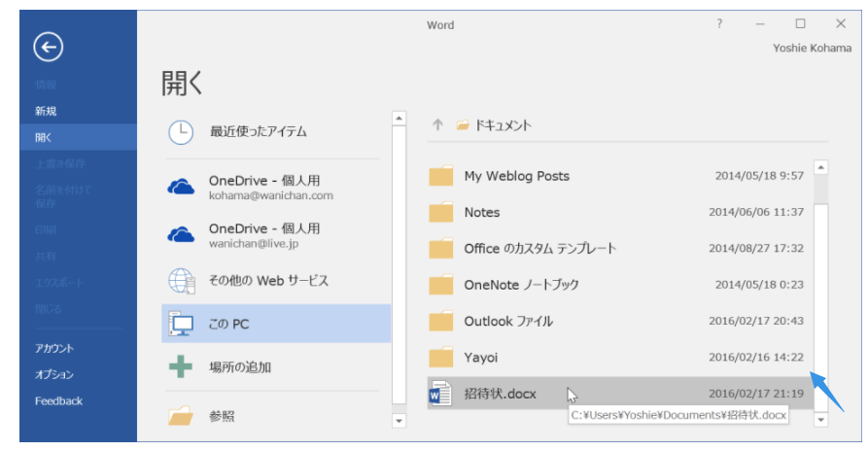Click the back arrow circle icon
Viewport: 868px width, 451px height.
tap(49, 47)
